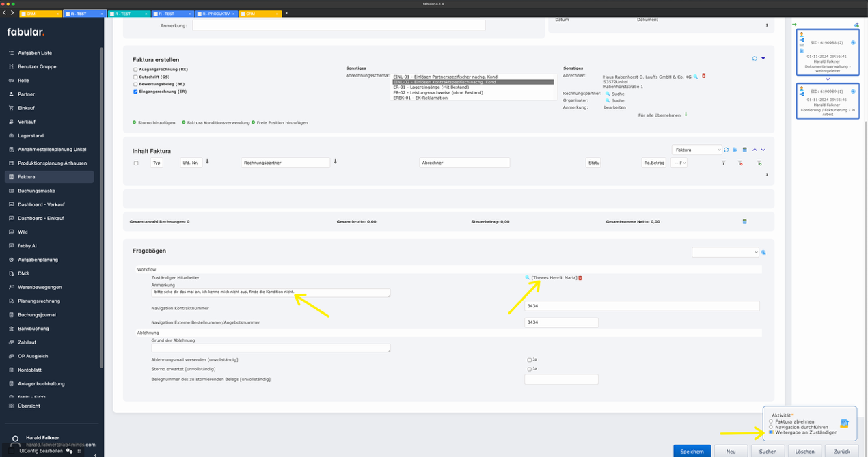Click the Zurück button
Image resolution: width=868 pixels, height=457 pixels.
(x=841, y=451)
